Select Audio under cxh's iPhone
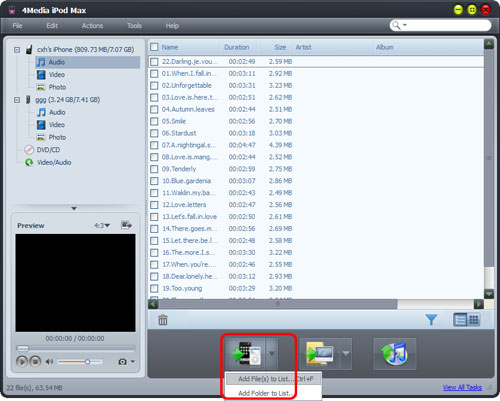Image resolution: width=500 pixels, height=401 pixels. pyautogui.click(x=88, y=62)
